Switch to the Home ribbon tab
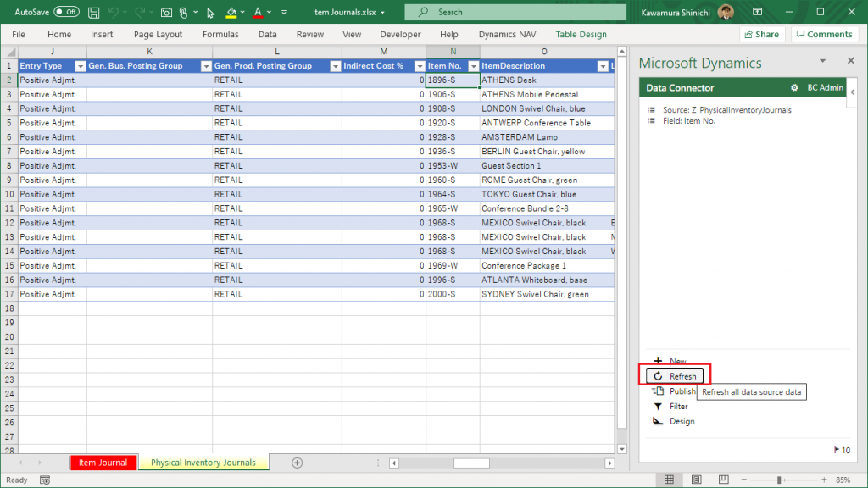The image size is (868, 488). (59, 34)
